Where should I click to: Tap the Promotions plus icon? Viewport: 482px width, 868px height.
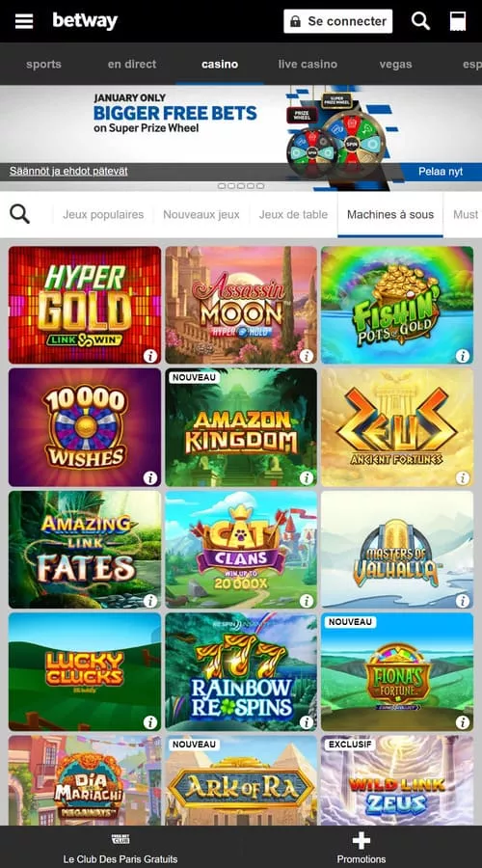(361, 841)
